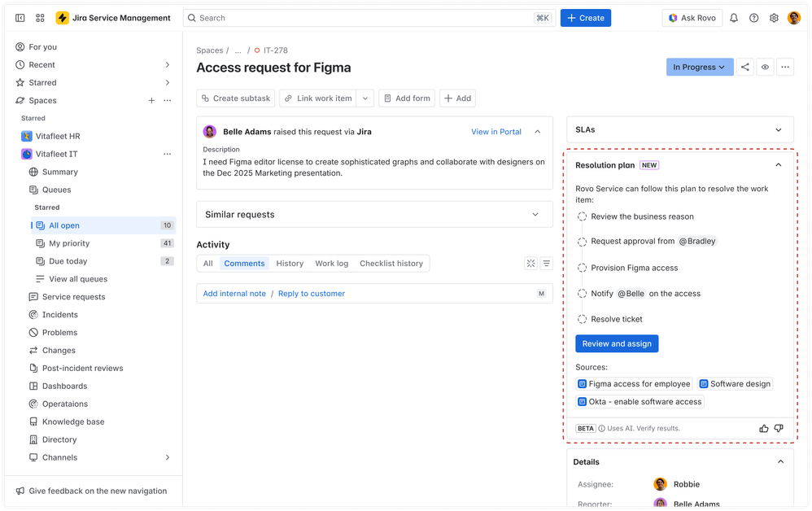Image resolution: width=812 pixels, height=511 pixels.
Task: Focus the Search field
Action: tap(369, 18)
